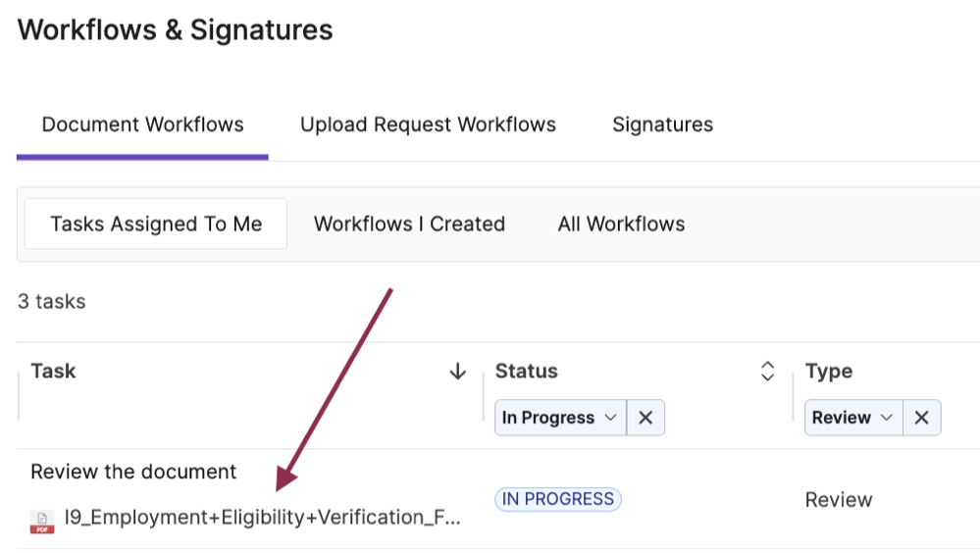Click the Status column header label
The image size is (980, 553).
click(x=526, y=372)
